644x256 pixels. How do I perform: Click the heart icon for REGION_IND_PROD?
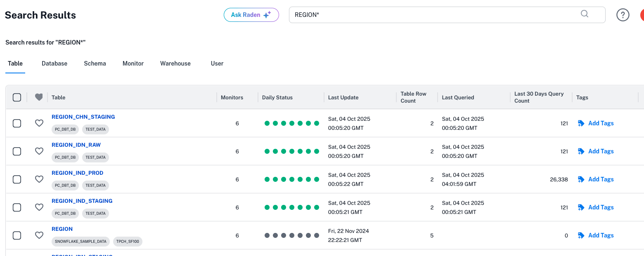[x=39, y=179]
